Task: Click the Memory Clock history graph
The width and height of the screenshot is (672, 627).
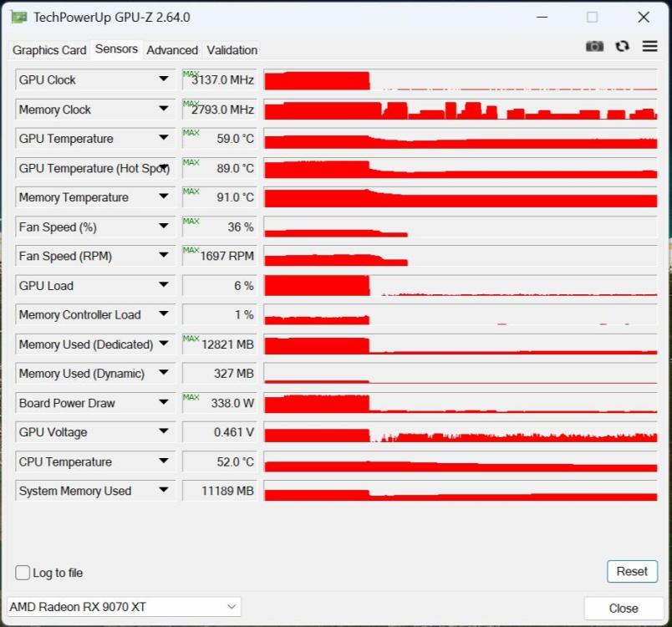Action: (461, 110)
